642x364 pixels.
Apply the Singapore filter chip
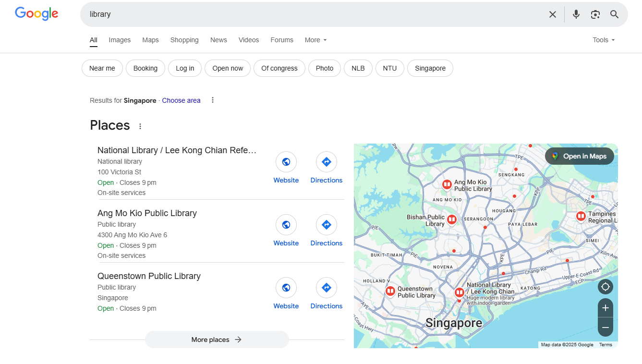[x=430, y=68]
